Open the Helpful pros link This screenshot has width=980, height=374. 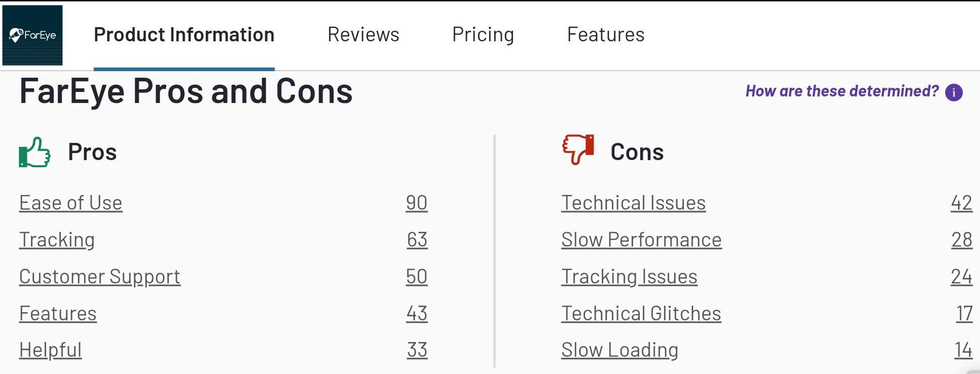[51, 349]
